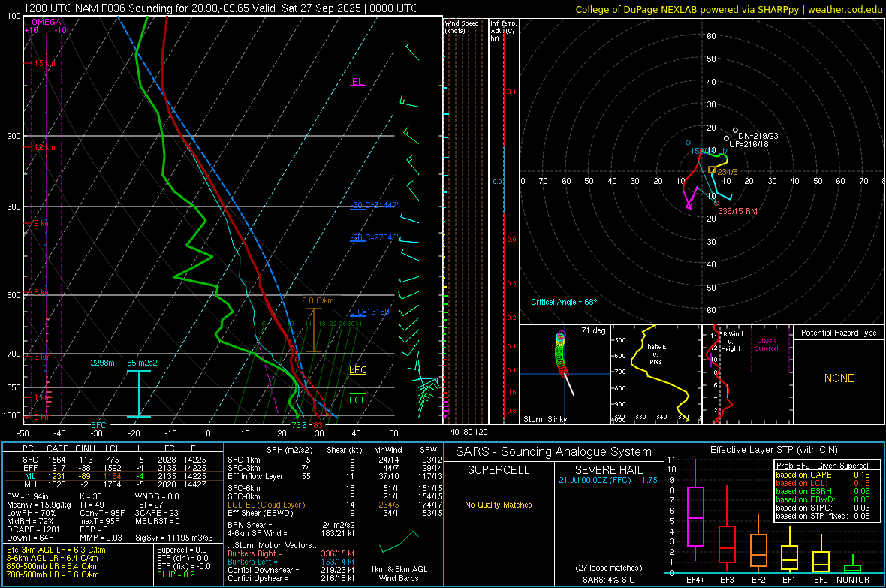The image size is (886, 588).
Task: Click the 'Prob EF2+ Given Supercell' legend title
Action: click(x=823, y=466)
